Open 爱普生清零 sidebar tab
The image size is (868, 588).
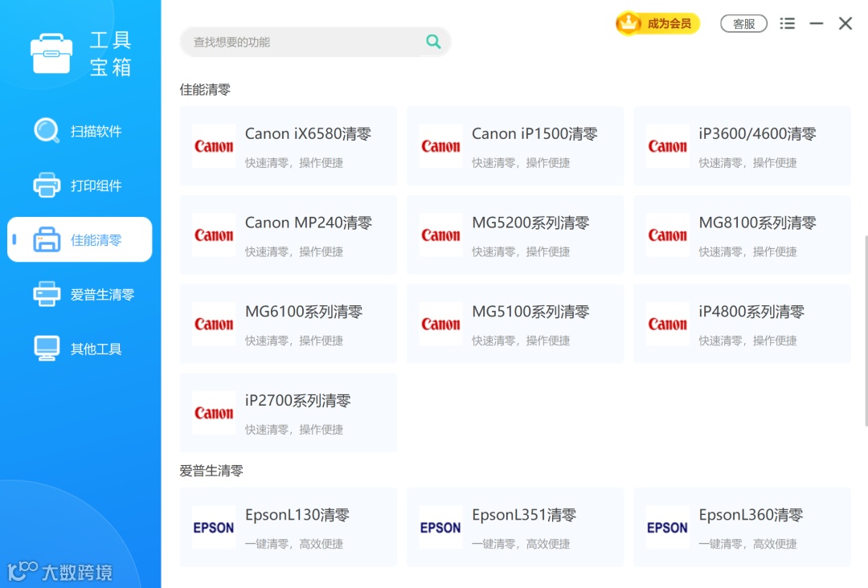80,294
